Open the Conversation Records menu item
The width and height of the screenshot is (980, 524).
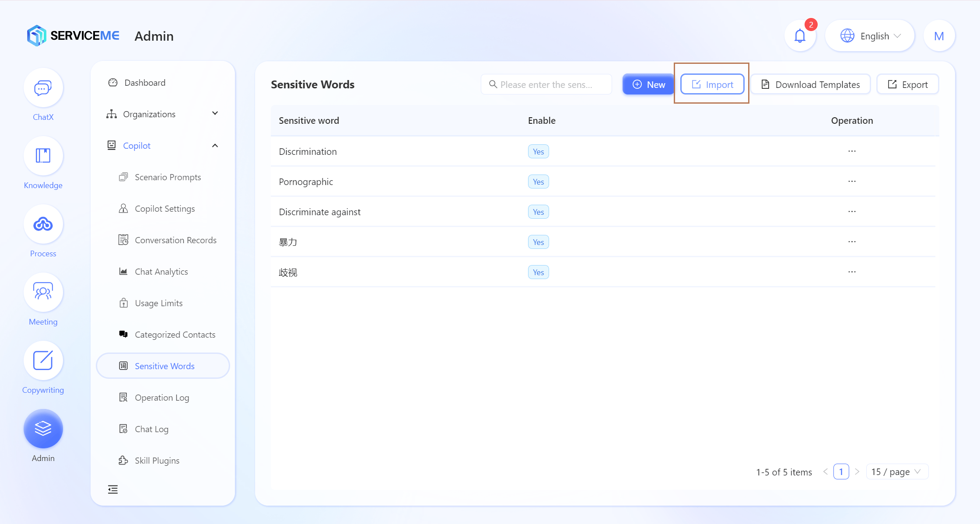[175, 240]
